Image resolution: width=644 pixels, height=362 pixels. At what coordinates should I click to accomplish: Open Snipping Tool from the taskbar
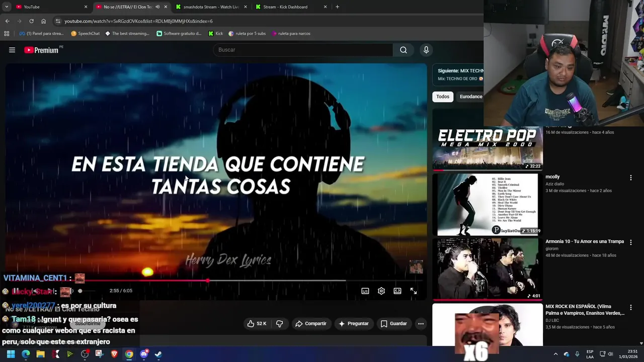tap(99, 354)
